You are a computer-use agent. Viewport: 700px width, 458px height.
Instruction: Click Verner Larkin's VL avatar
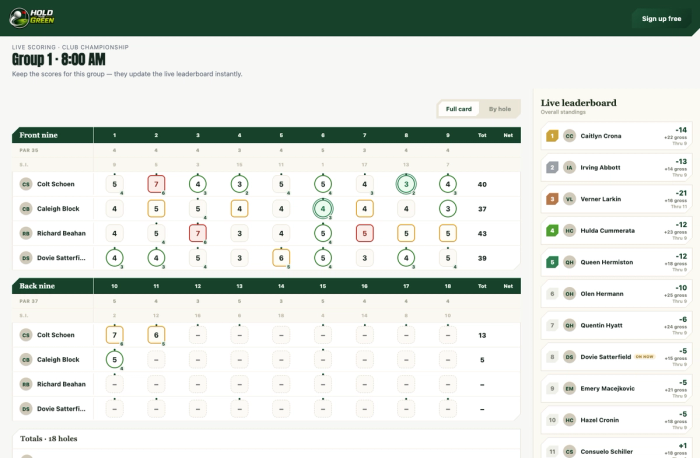569,199
